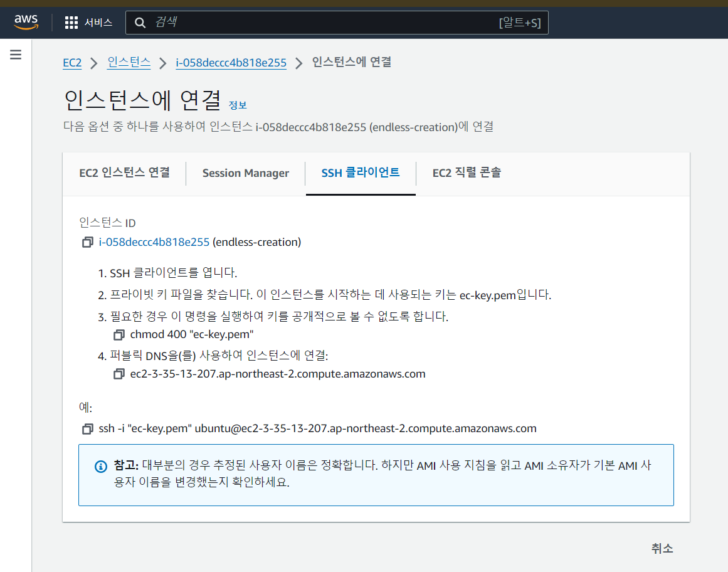Go to 인스턴스 breadcrumb link
Viewport: 728px width, 572px height.
click(x=129, y=62)
